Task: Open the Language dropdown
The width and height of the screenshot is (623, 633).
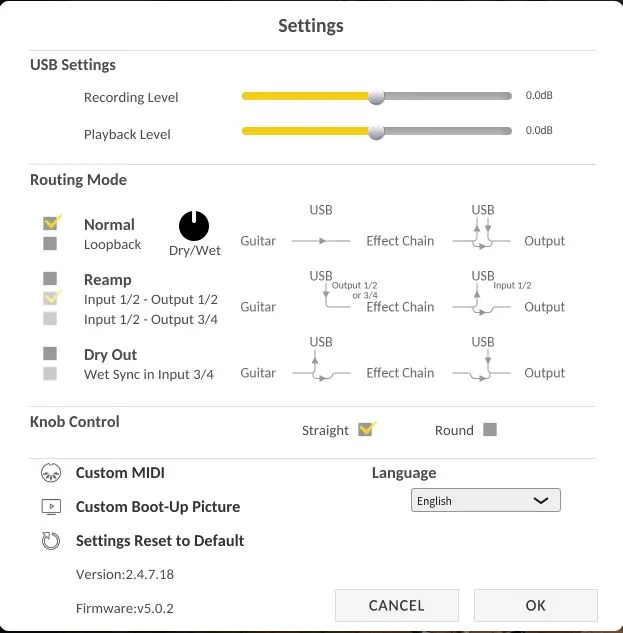Action: [x=485, y=500]
